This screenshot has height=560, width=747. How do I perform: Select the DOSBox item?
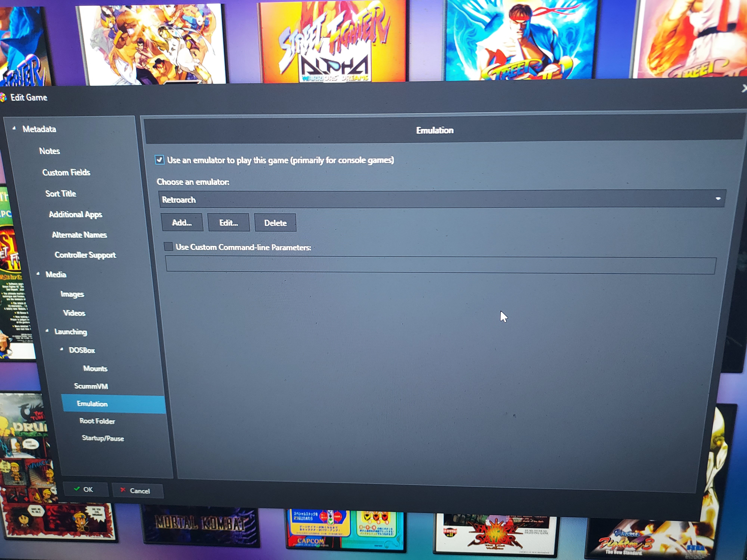[82, 350]
